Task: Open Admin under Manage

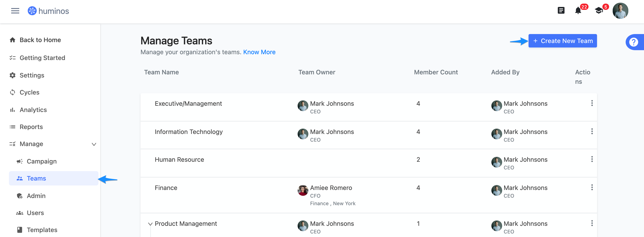Action: point(36,196)
